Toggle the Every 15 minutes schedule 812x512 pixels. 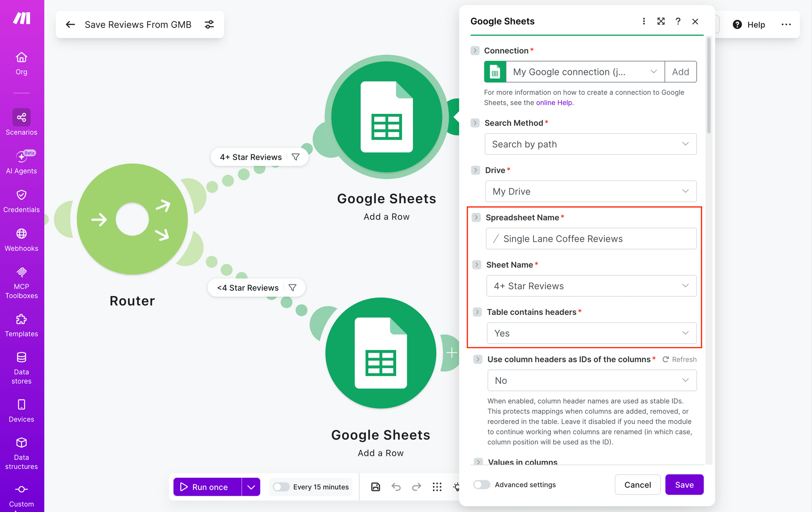tap(281, 487)
